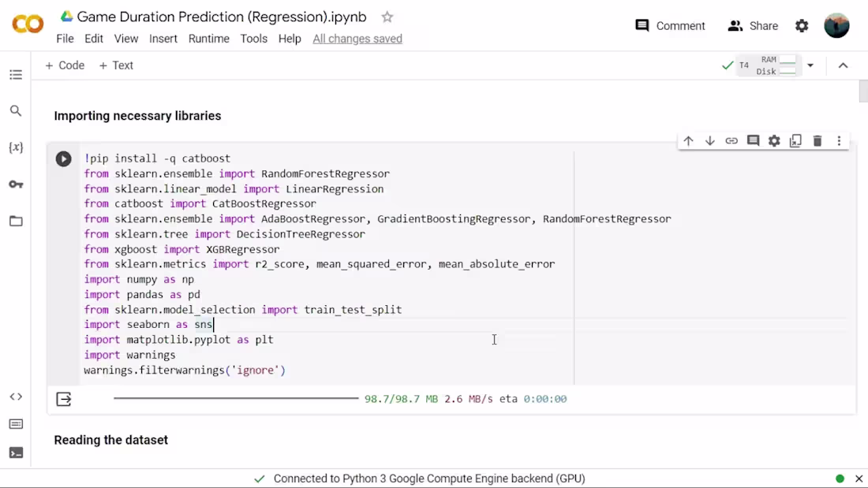Open the Secrets panel via key icon
This screenshot has width=868, height=488.
(16, 184)
